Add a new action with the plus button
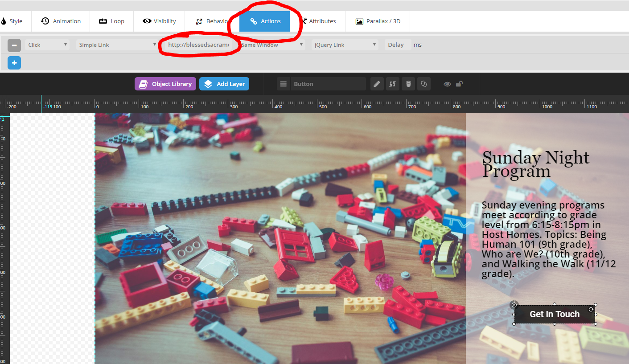Image resolution: width=629 pixels, height=364 pixels. [14, 63]
